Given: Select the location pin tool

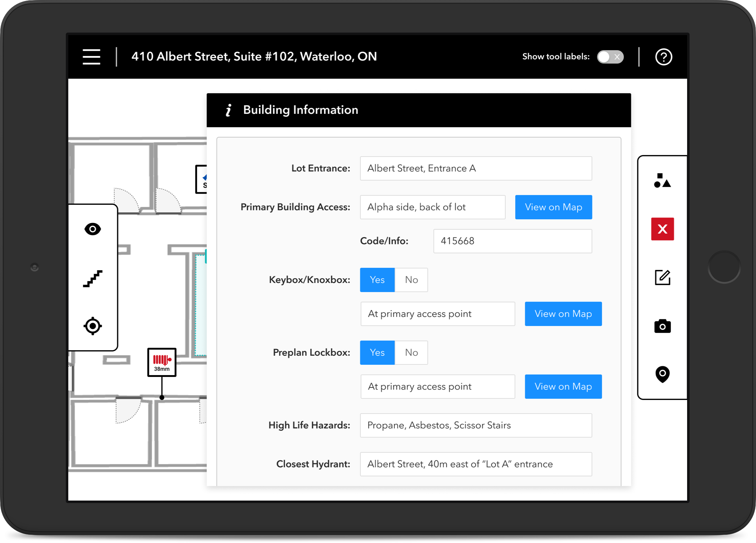Looking at the screenshot, I should click(x=662, y=374).
